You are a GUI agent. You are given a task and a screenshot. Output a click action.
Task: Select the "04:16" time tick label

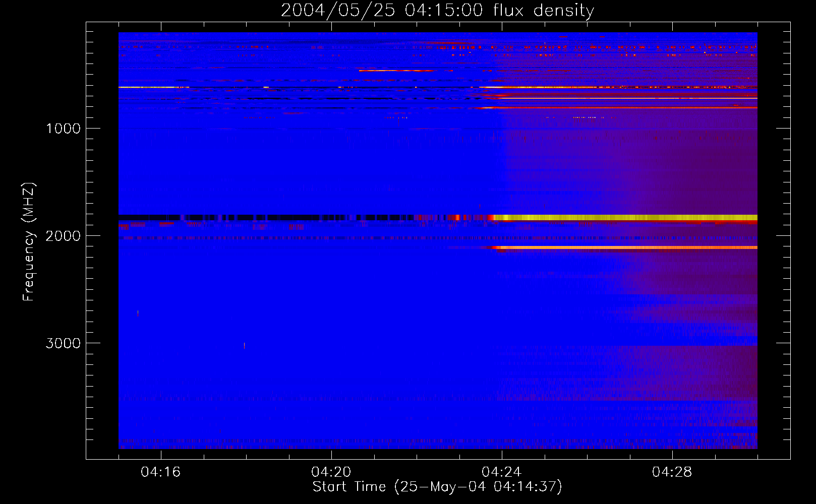pyautogui.click(x=161, y=472)
